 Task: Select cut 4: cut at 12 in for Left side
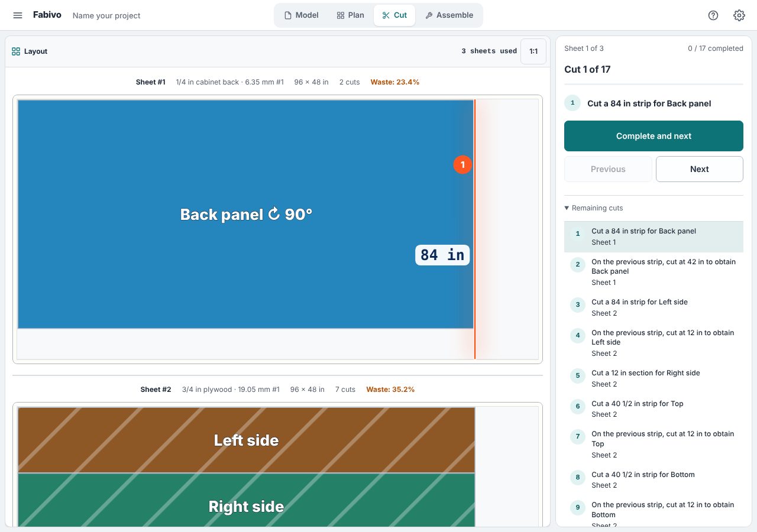coord(654,343)
